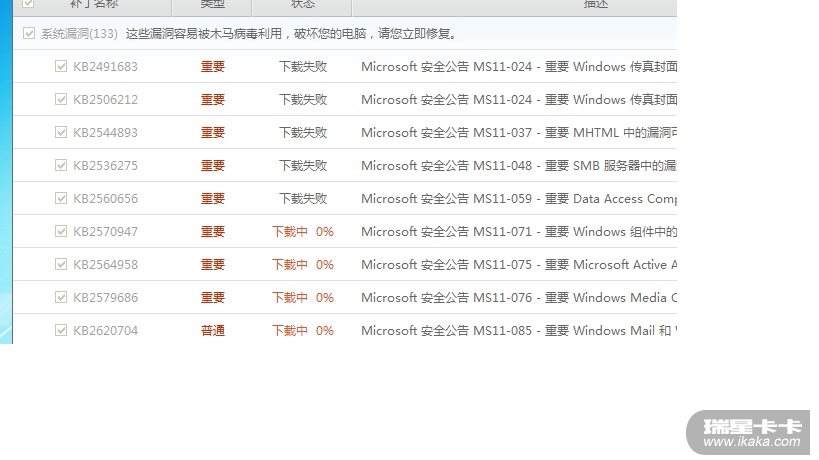
Task: Sort by the 补丁名称 column header
Action: tap(94, 4)
